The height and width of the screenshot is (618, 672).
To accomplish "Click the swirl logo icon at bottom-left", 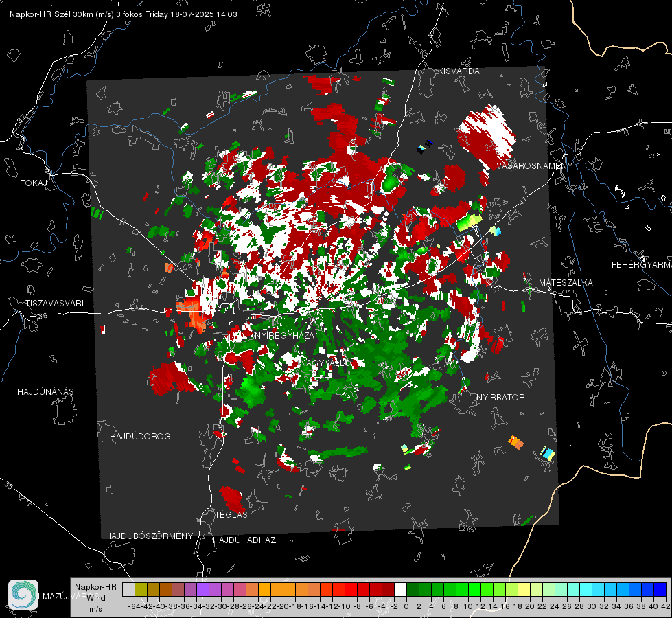I will [x=23, y=595].
